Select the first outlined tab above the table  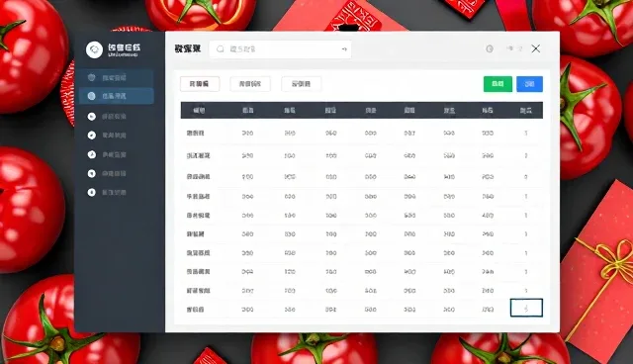point(200,84)
